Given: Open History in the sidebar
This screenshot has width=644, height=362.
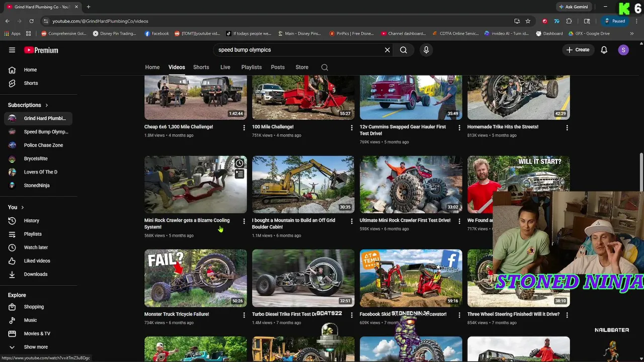Looking at the screenshot, I should pyautogui.click(x=39, y=221).
